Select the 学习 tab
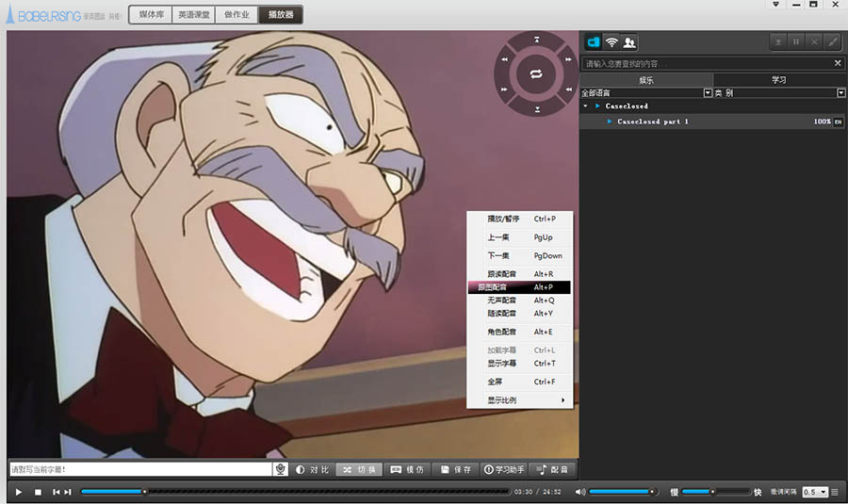 point(779,80)
